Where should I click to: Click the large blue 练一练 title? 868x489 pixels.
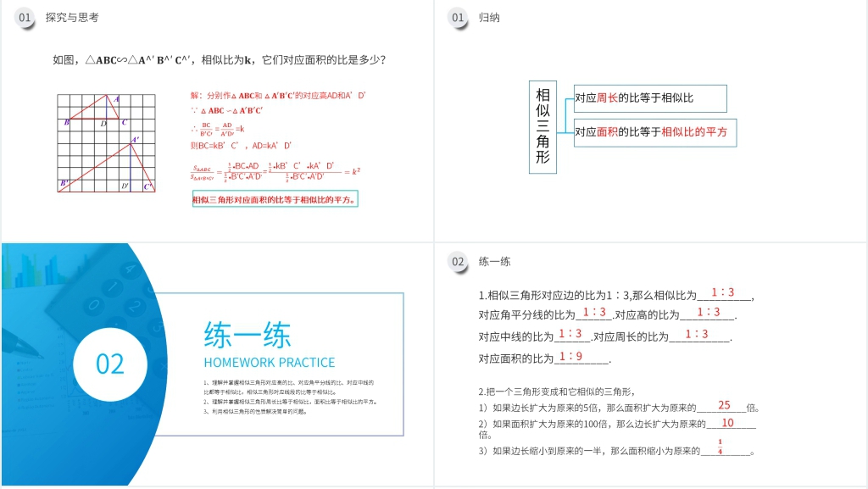248,335
